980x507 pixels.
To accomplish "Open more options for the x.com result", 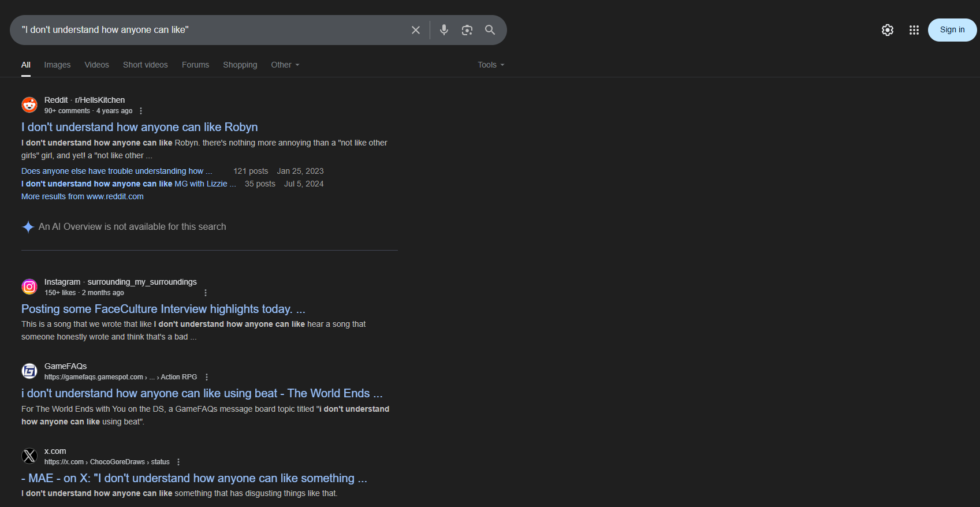I will (178, 462).
